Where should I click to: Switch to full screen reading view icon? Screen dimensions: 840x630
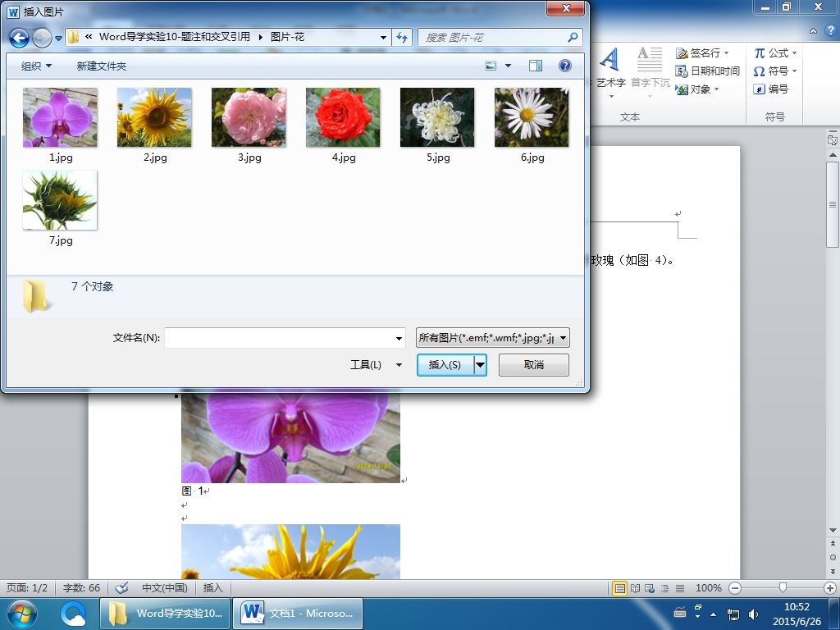[636, 588]
